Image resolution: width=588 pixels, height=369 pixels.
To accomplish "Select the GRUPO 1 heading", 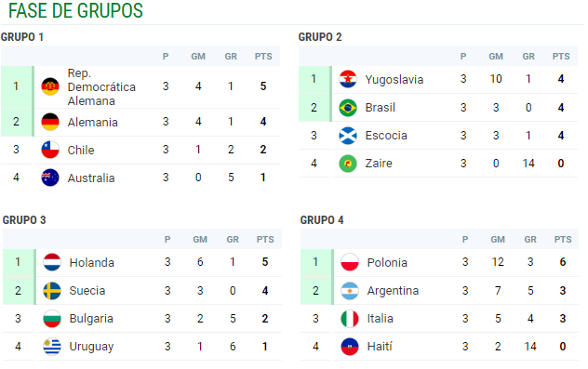I will pos(22,37).
